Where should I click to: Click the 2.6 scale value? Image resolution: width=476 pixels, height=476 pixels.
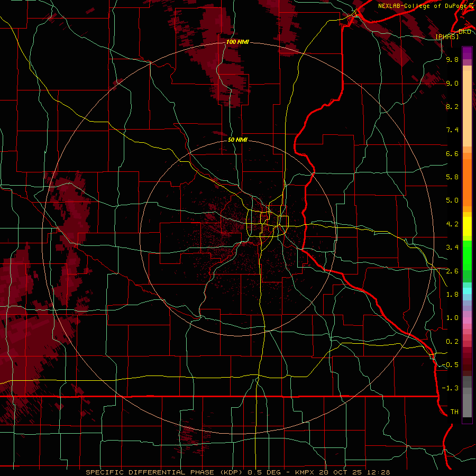click(x=452, y=271)
